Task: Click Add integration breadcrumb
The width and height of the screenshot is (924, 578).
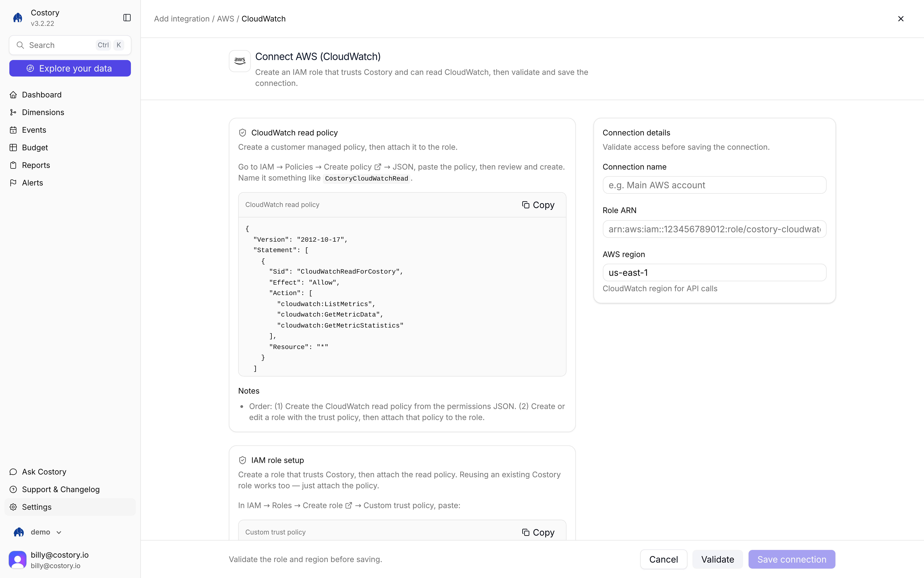Action: (182, 19)
